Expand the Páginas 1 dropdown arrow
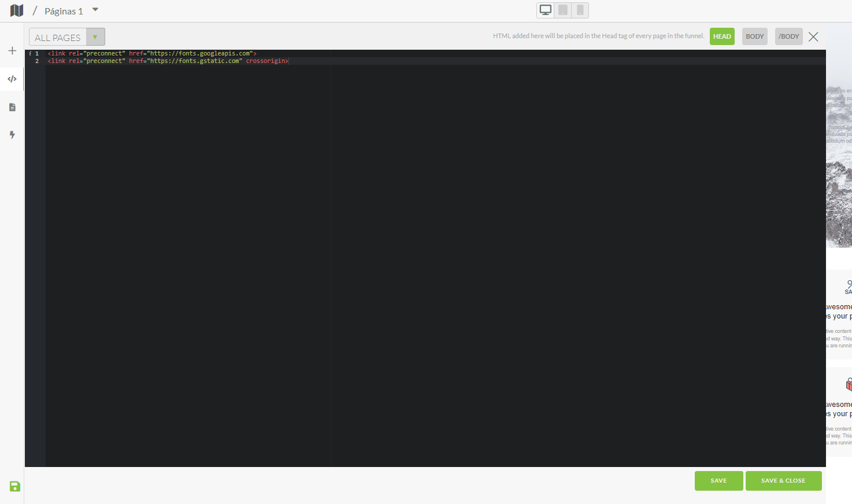Viewport: 852px width, 504px height. (x=95, y=10)
